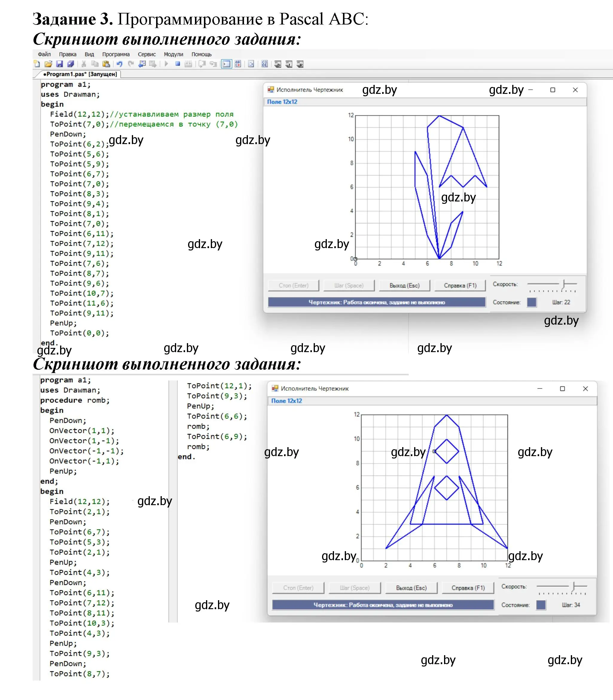
Task: Click the Redo arrow icon
Action: click(x=131, y=64)
